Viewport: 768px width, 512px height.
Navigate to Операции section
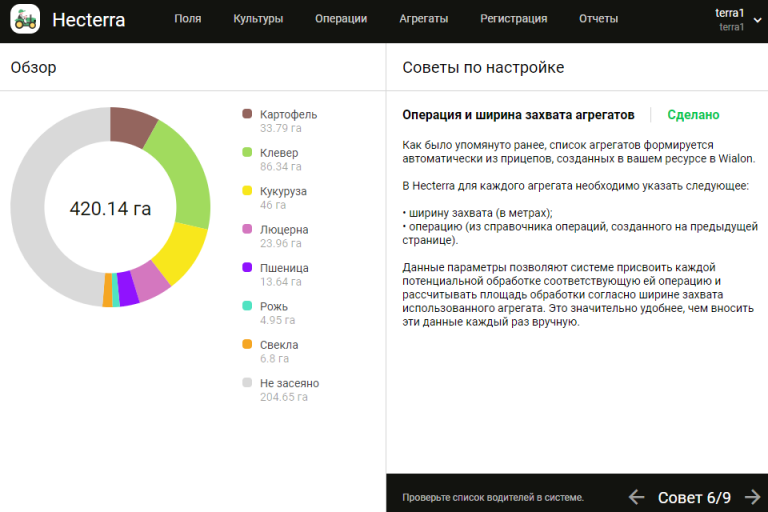(340, 18)
